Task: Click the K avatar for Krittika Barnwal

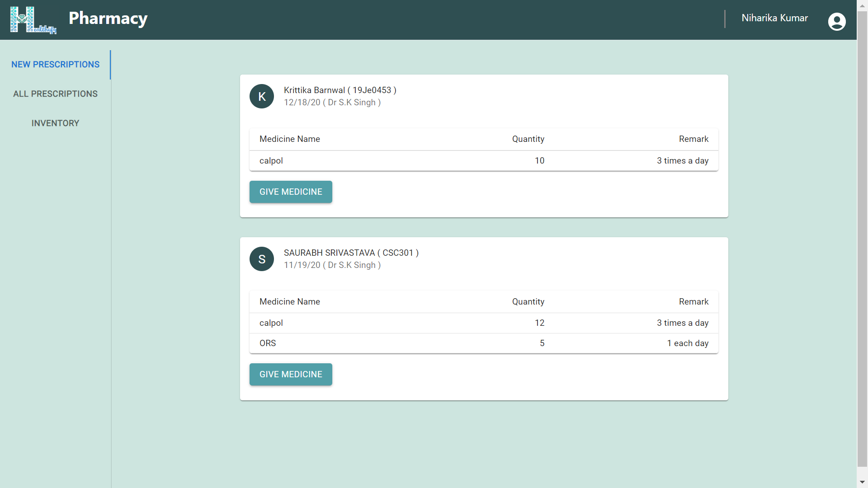Action: click(x=262, y=96)
